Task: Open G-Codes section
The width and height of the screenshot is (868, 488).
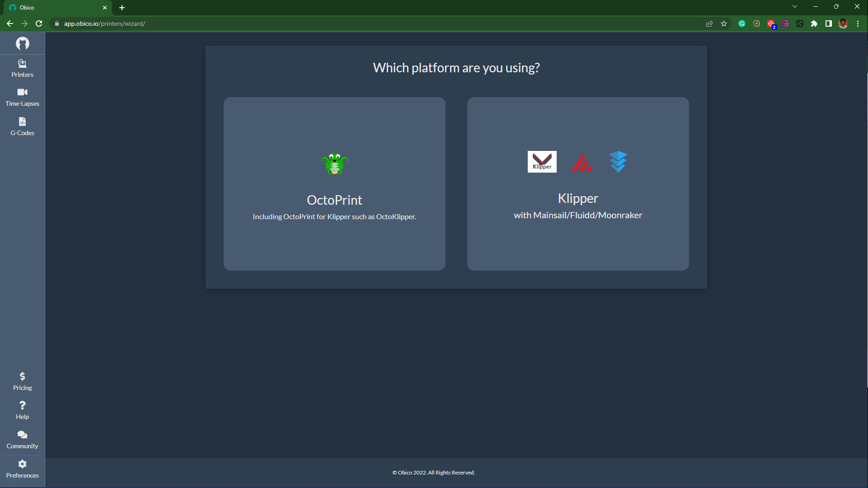Action: 22,127
